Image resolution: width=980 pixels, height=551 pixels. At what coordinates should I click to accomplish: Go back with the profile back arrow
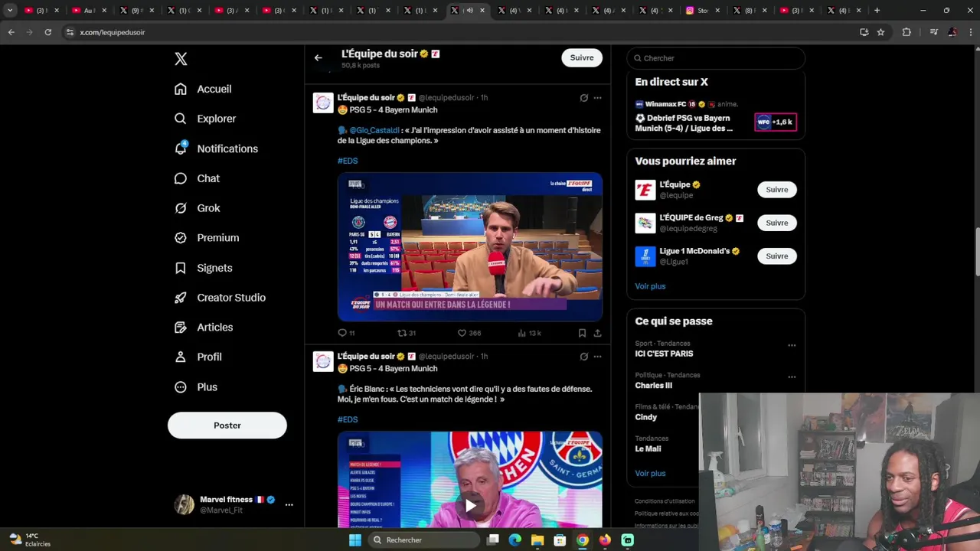tap(318, 57)
